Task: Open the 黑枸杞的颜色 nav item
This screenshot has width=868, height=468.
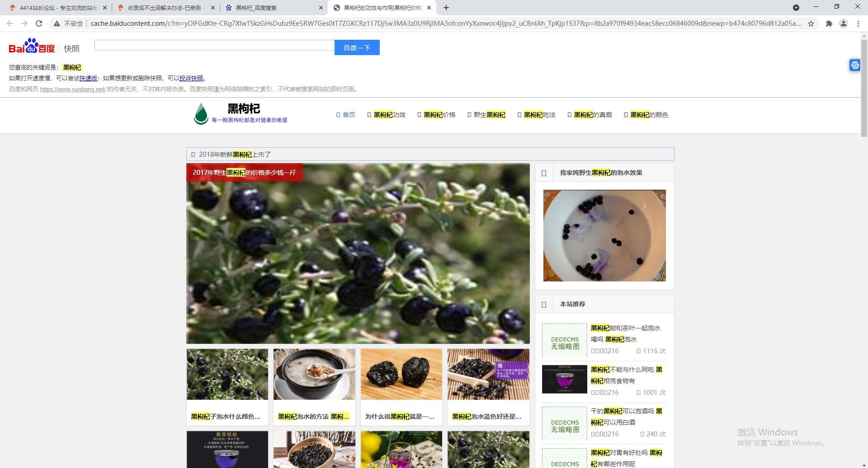Action: coord(646,115)
